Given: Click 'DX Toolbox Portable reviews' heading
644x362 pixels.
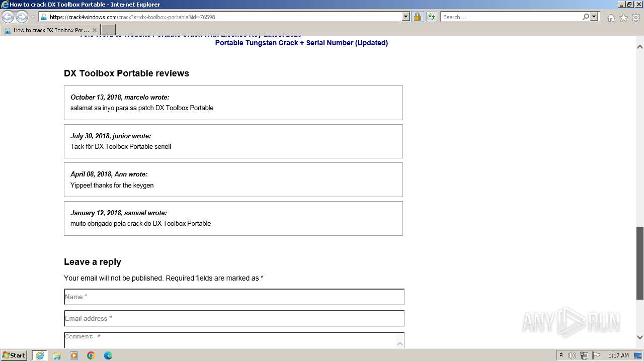Looking at the screenshot, I should click(126, 73).
